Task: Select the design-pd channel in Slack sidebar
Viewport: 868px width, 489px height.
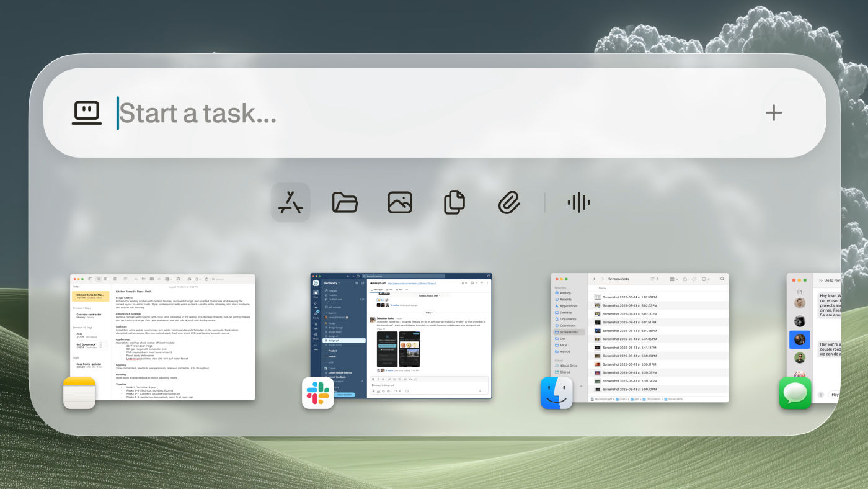Action: point(344,341)
